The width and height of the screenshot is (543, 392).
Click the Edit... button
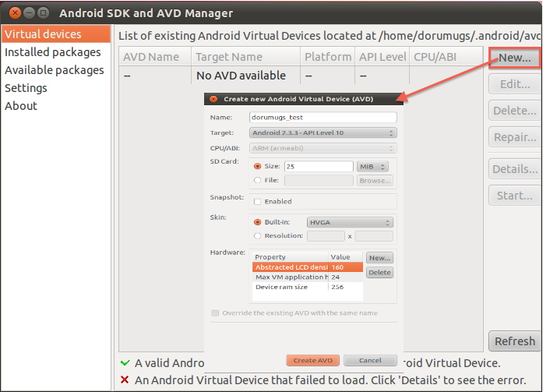click(515, 84)
